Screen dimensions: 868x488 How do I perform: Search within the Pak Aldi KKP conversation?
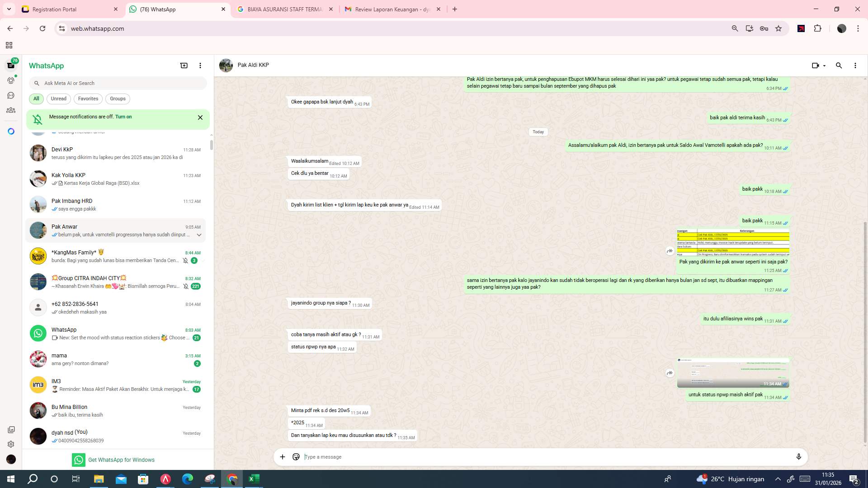point(839,66)
